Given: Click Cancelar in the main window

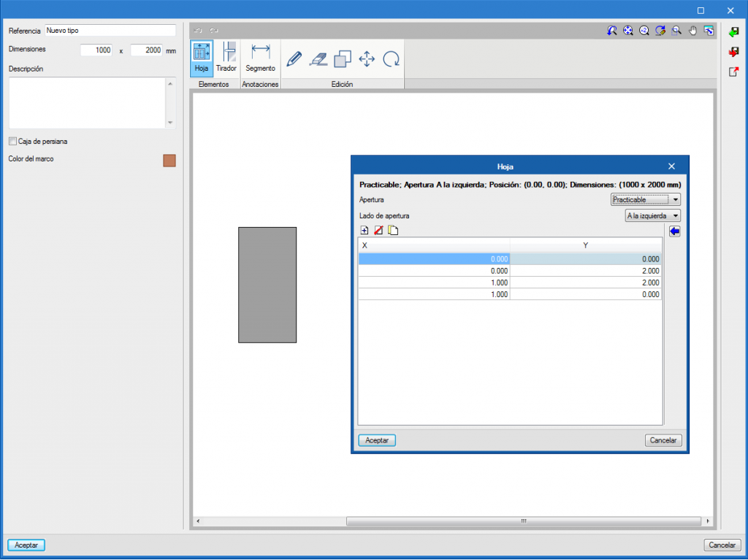Looking at the screenshot, I should coord(722,545).
